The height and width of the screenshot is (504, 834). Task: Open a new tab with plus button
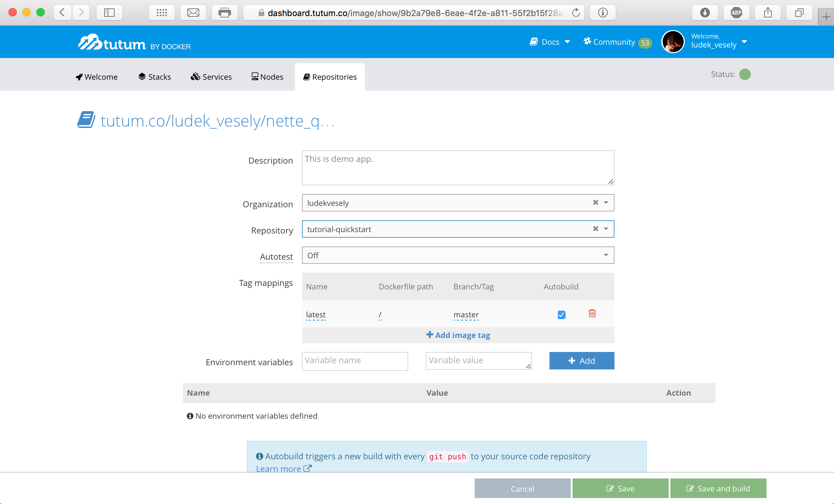[x=826, y=17]
